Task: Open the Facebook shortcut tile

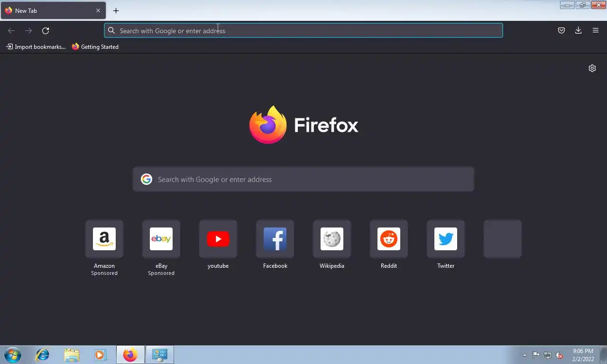Action: pyautogui.click(x=275, y=239)
